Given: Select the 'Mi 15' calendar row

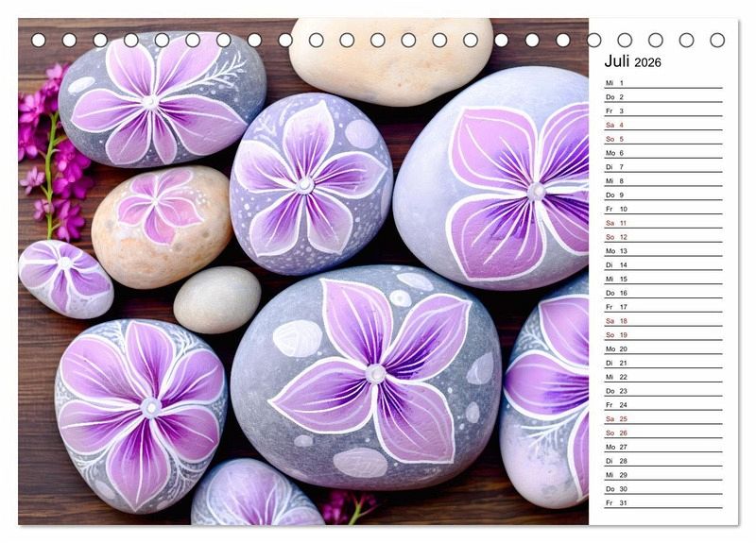Looking at the screenshot, I should [x=663, y=279].
